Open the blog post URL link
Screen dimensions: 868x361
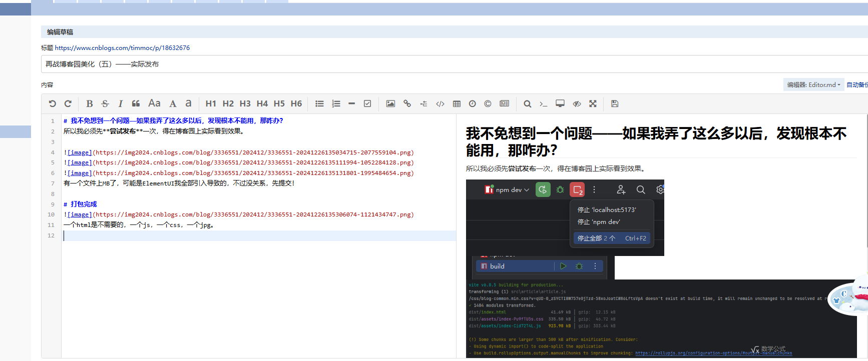[x=122, y=48]
